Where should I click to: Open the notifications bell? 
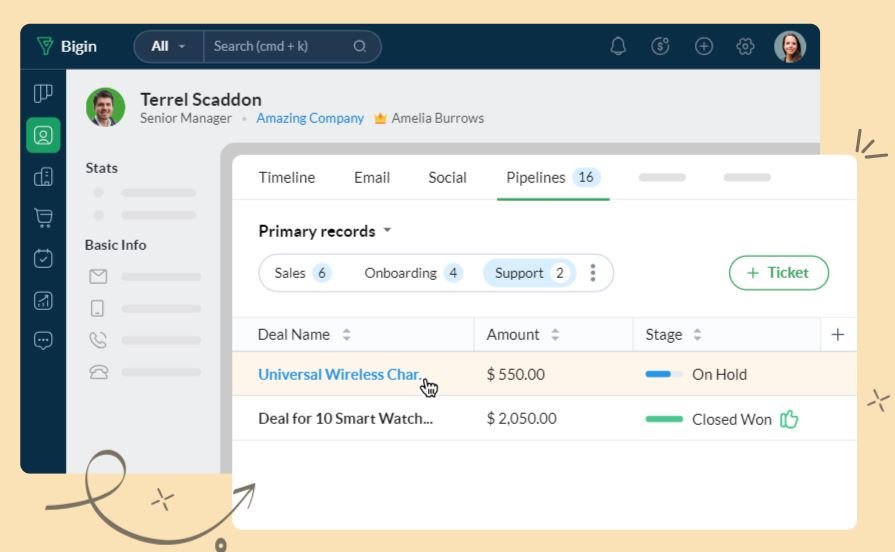click(618, 46)
